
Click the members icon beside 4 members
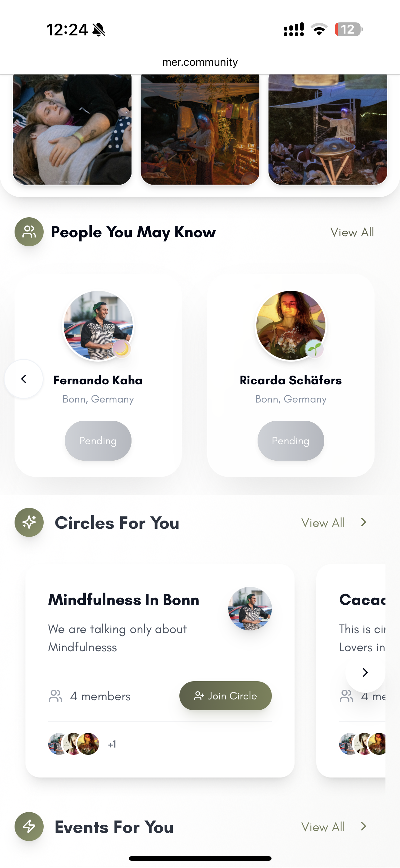(56, 696)
